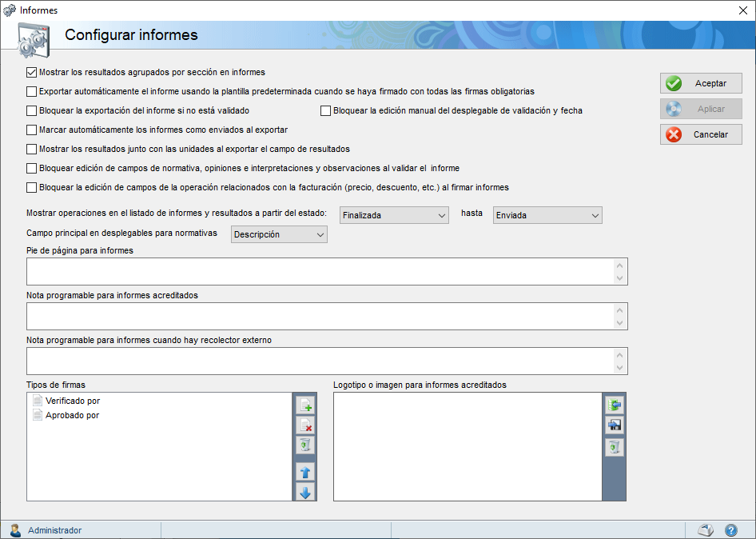Enable Bloquear edición de campos de normativa
The image size is (756, 539).
pos(31,169)
